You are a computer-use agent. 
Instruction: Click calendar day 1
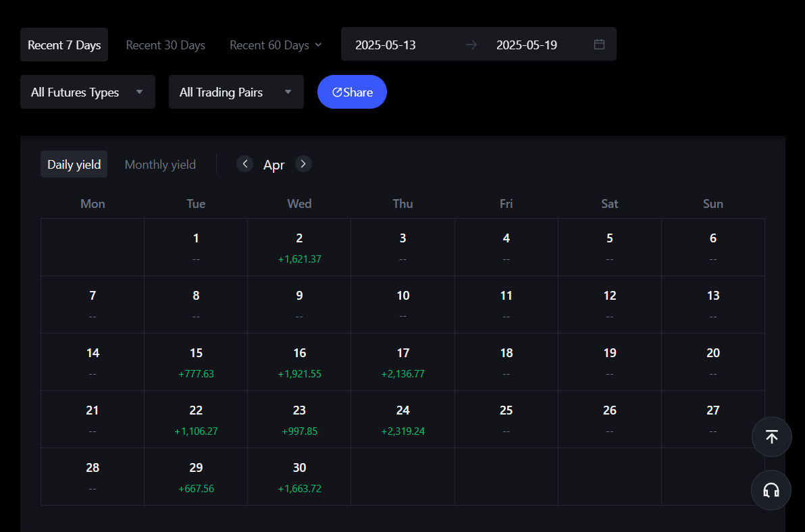(x=196, y=247)
